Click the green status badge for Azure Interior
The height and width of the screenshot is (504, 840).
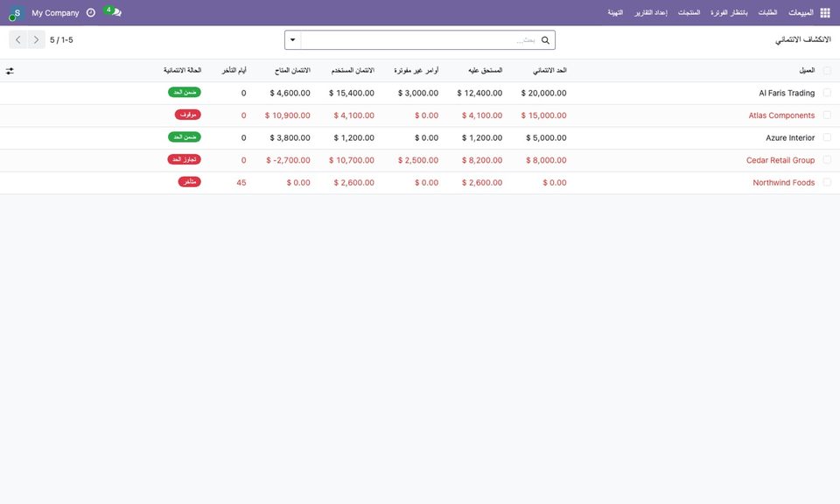click(x=185, y=137)
